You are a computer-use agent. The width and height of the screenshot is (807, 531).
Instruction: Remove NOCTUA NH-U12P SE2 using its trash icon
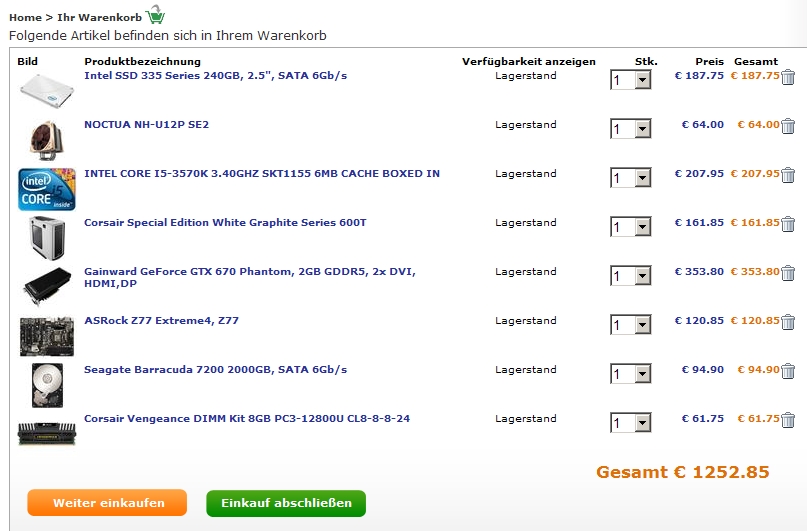[x=788, y=126]
